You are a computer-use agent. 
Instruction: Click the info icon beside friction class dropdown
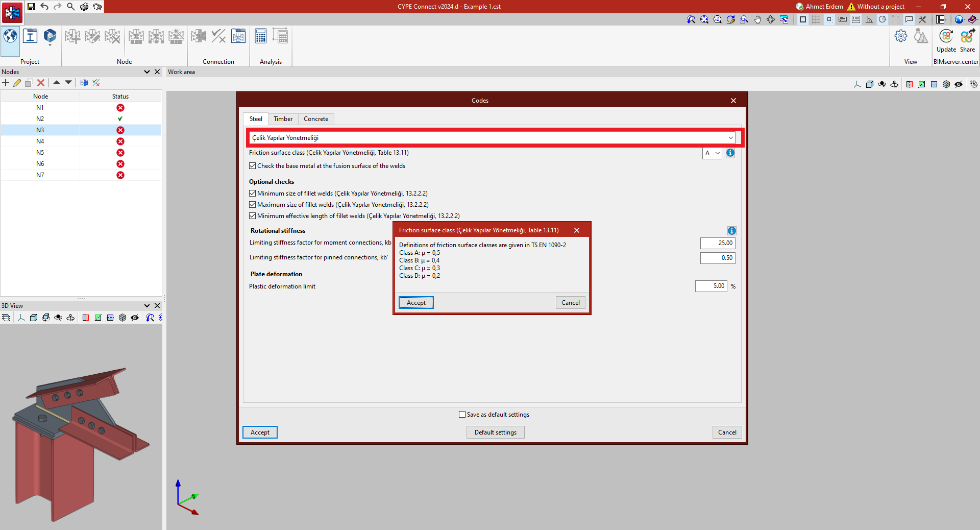tap(730, 153)
